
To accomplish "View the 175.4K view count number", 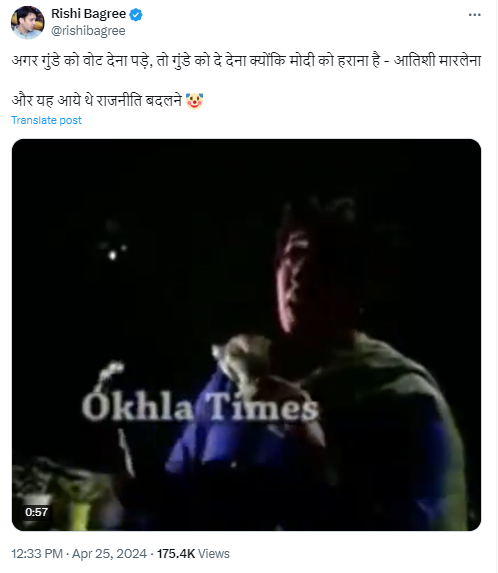I will [x=176, y=554].
